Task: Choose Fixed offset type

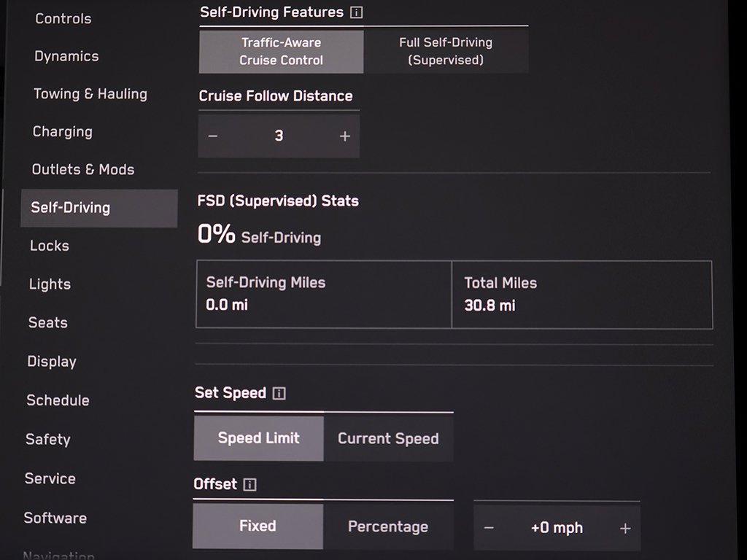Action: 258,526
